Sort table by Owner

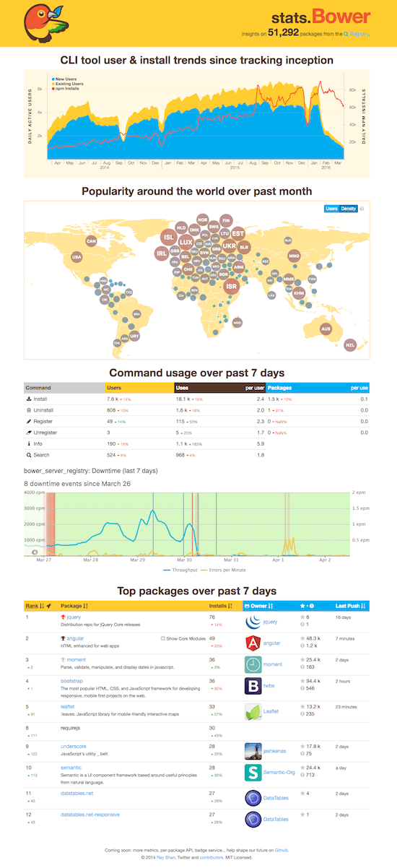click(260, 605)
